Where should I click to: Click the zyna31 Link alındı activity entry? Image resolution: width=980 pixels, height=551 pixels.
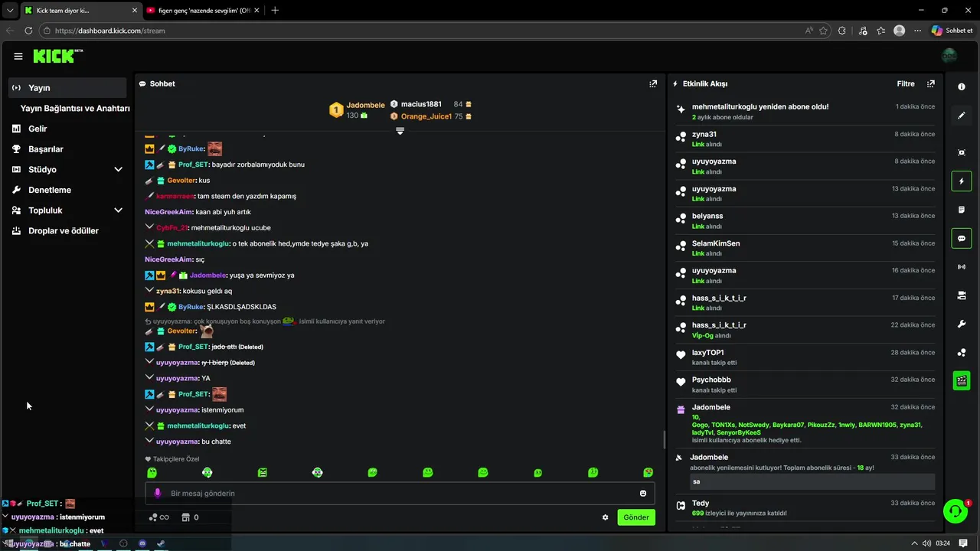[x=805, y=139]
